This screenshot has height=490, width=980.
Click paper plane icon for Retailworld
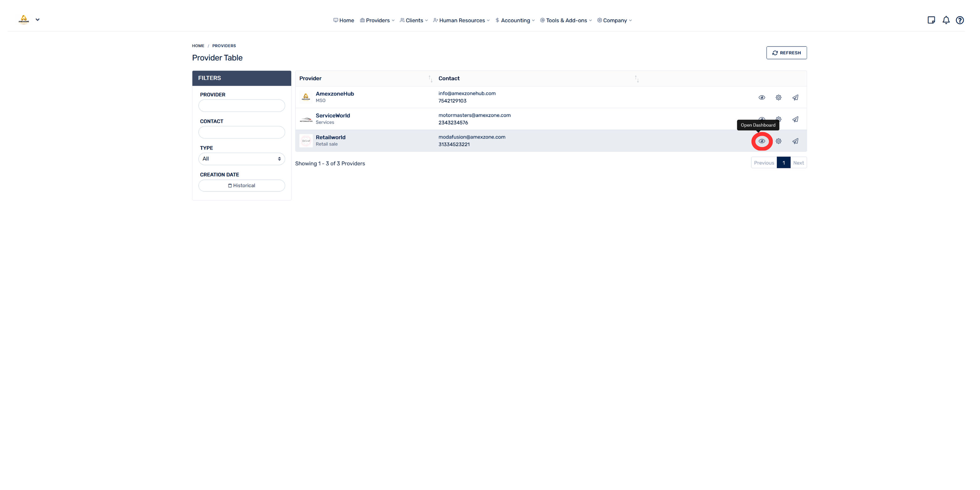tap(795, 141)
